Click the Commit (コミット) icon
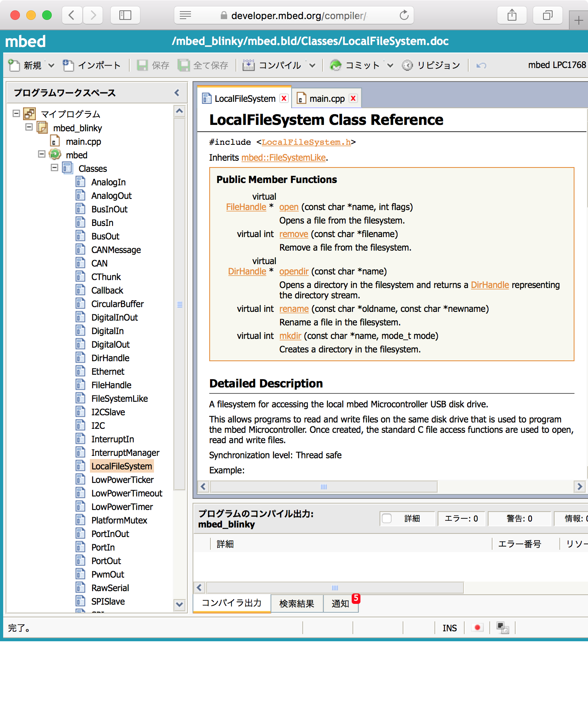588x724 pixels. tap(336, 65)
